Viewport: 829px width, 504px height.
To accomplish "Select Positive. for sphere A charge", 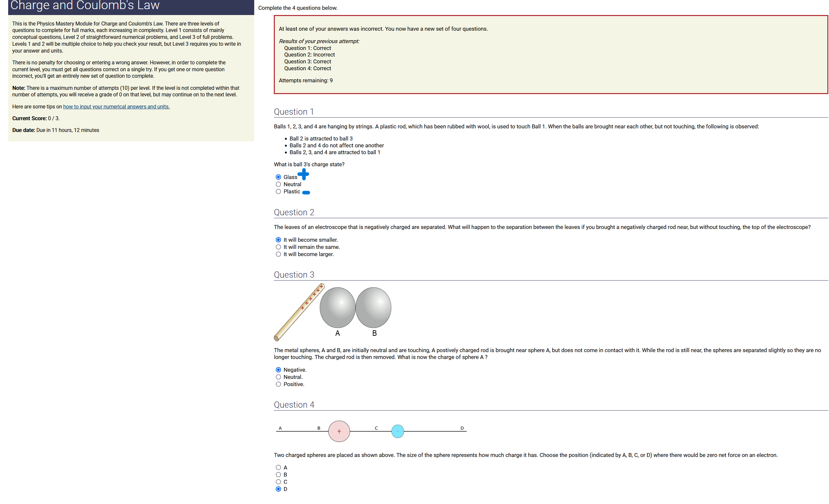I will 278,384.
